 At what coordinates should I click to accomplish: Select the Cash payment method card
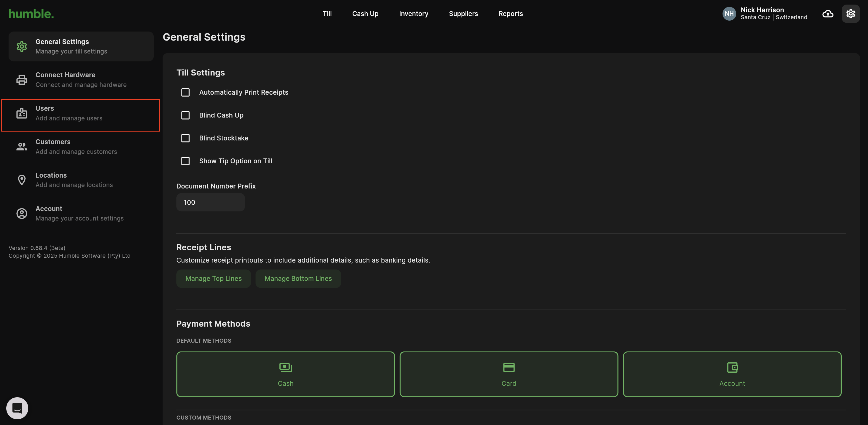285,374
